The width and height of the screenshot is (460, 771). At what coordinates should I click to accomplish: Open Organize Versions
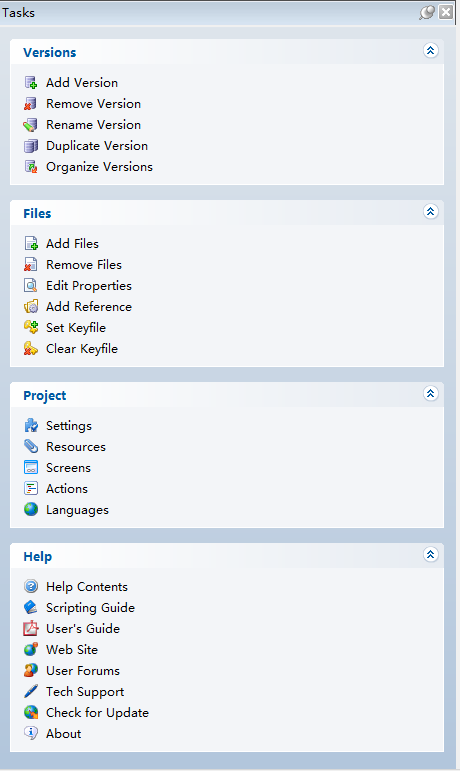99,167
